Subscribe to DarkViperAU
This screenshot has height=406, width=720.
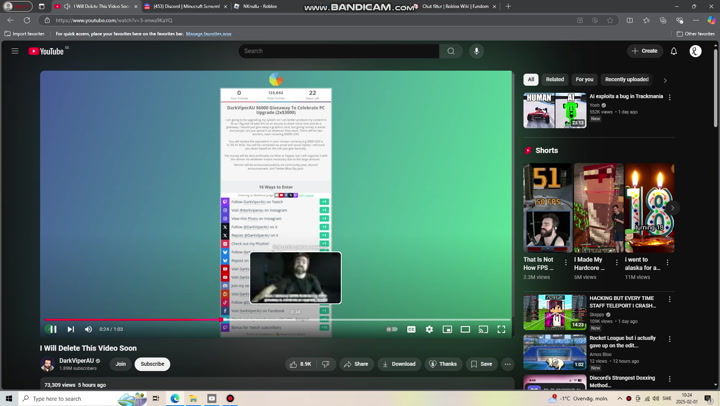[x=152, y=364]
